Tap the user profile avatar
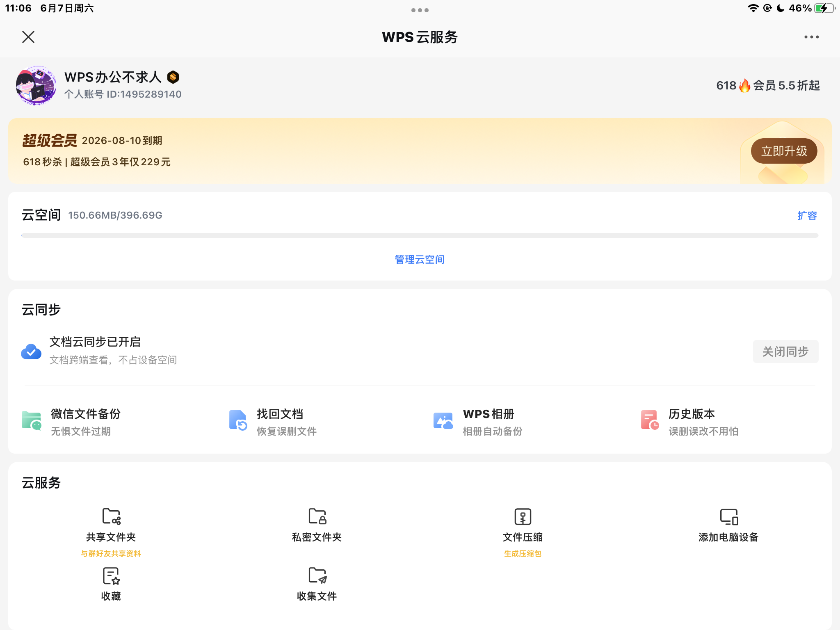The image size is (840, 630). tap(36, 85)
